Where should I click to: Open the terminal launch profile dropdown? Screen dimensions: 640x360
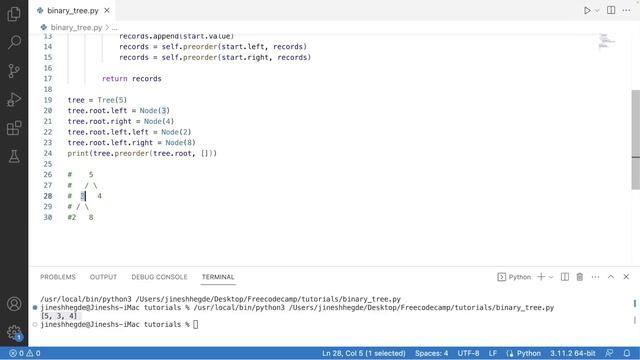(x=551, y=277)
